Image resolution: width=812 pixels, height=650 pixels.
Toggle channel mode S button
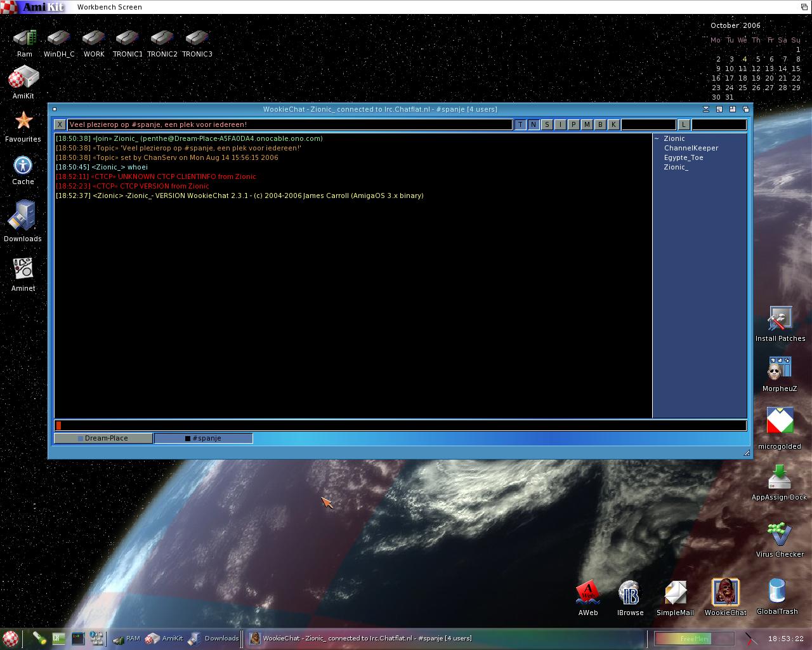pyautogui.click(x=547, y=124)
